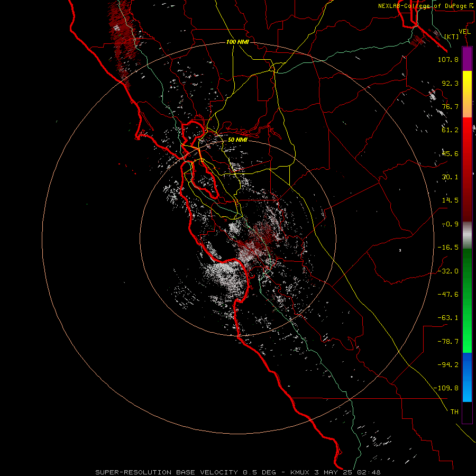This screenshot has width=476, height=476.
Task: Click the -78.7 velocity scale value
Action: click(x=448, y=342)
